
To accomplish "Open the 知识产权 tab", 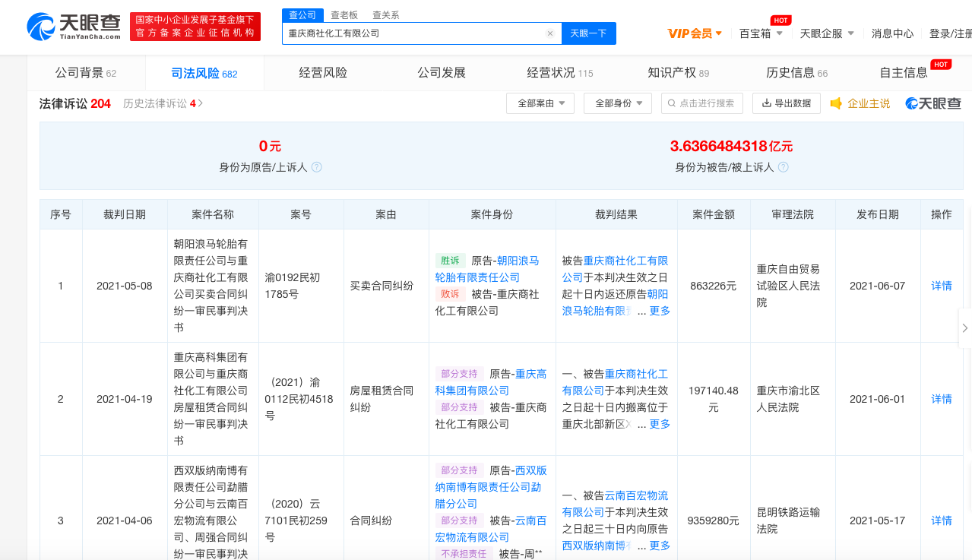I will click(679, 73).
